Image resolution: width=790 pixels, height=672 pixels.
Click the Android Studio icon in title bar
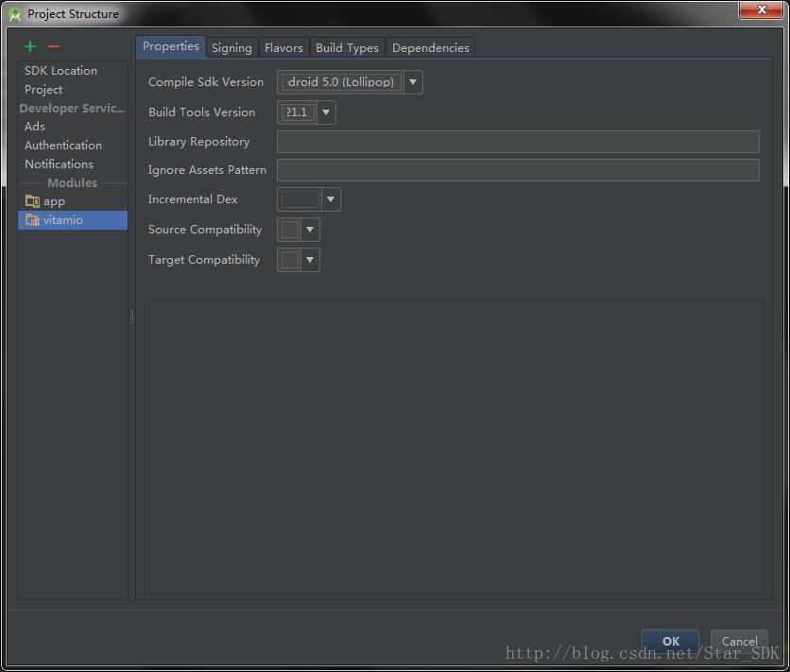[15, 13]
